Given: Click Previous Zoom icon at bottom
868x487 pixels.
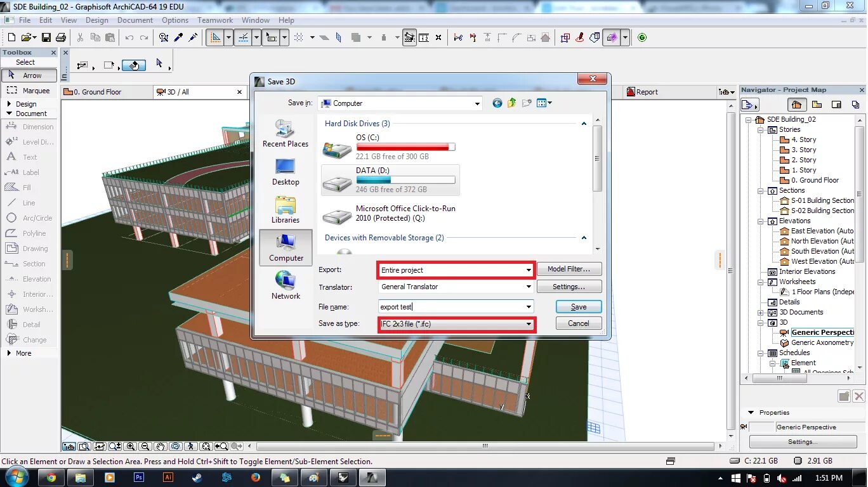Looking at the screenshot, I should [221, 446].
